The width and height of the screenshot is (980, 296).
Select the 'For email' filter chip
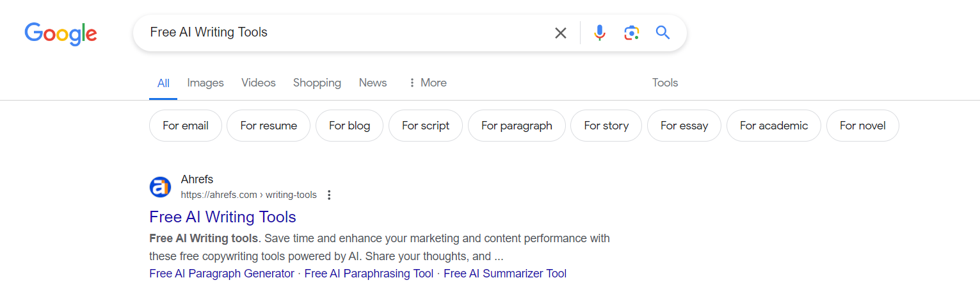tap(186, 126)
